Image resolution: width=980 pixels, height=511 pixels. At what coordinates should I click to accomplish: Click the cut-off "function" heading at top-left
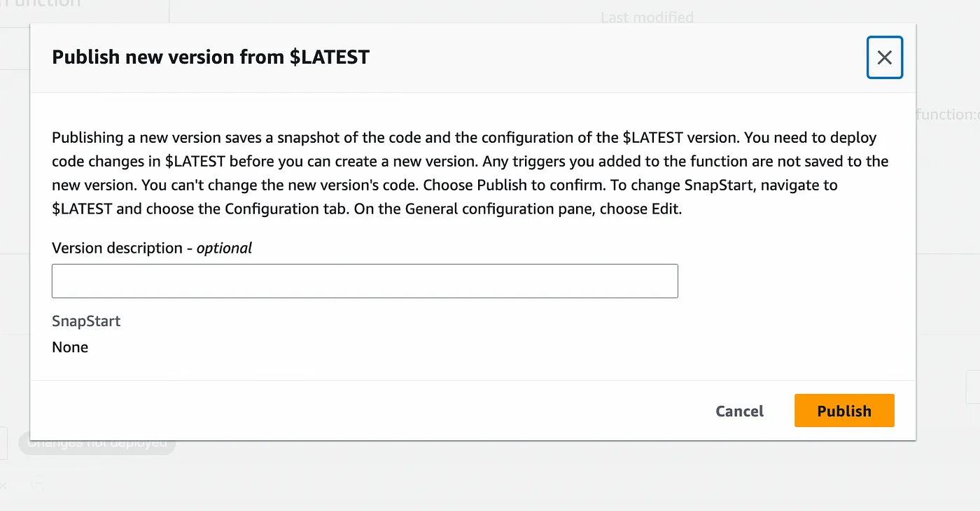tap(41, 3)
